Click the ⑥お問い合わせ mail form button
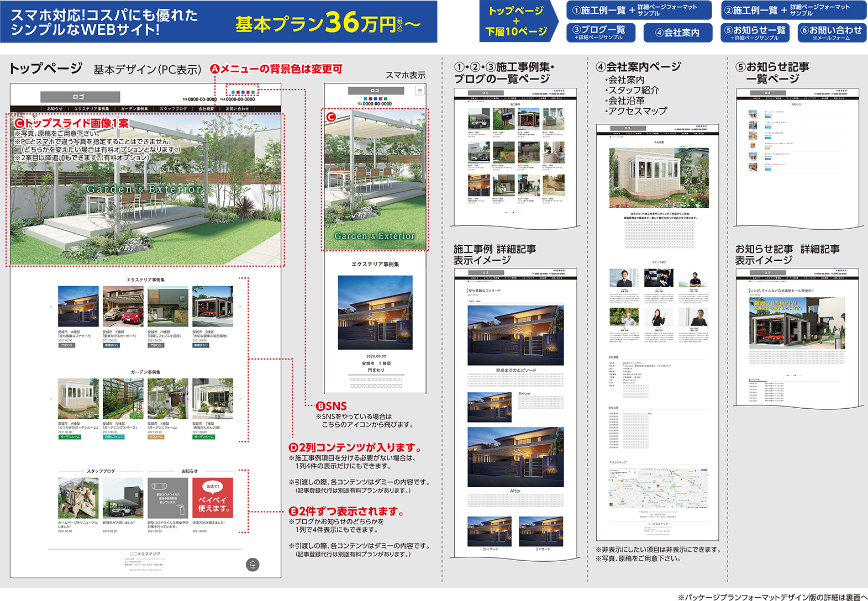 (832, 33)
